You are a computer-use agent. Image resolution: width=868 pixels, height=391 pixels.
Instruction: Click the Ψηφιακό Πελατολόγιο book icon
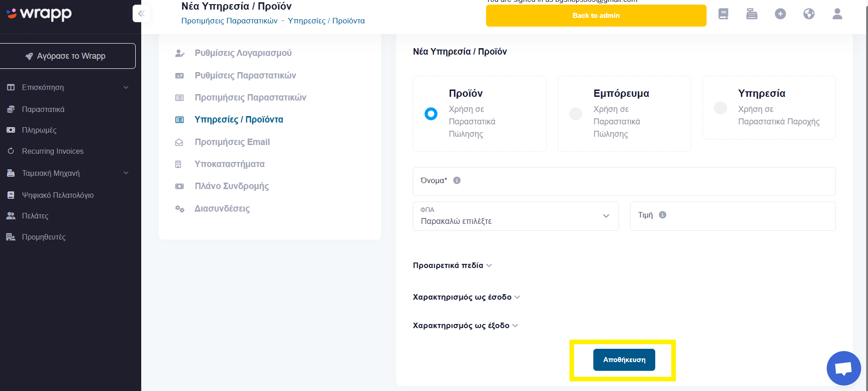pyautogui.click(x=11, y=195)
